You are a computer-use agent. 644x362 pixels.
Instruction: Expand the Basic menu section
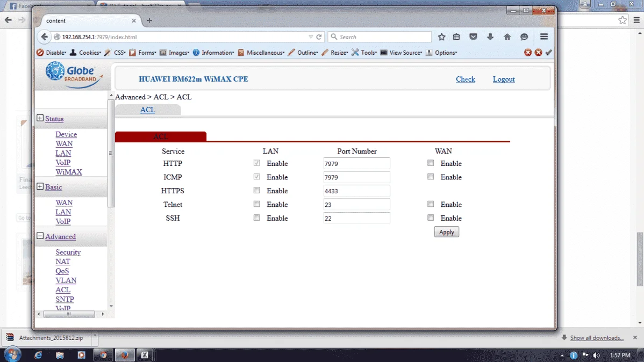(x=40, y=186)
